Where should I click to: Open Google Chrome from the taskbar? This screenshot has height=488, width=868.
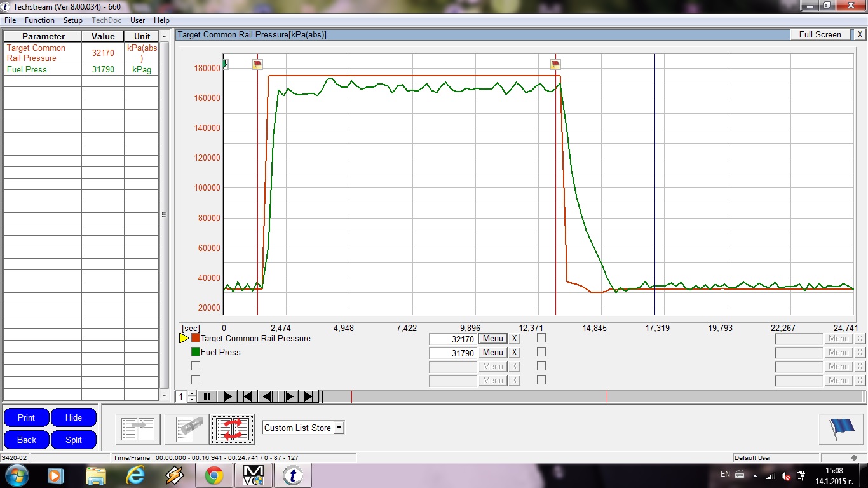point(214,475)
